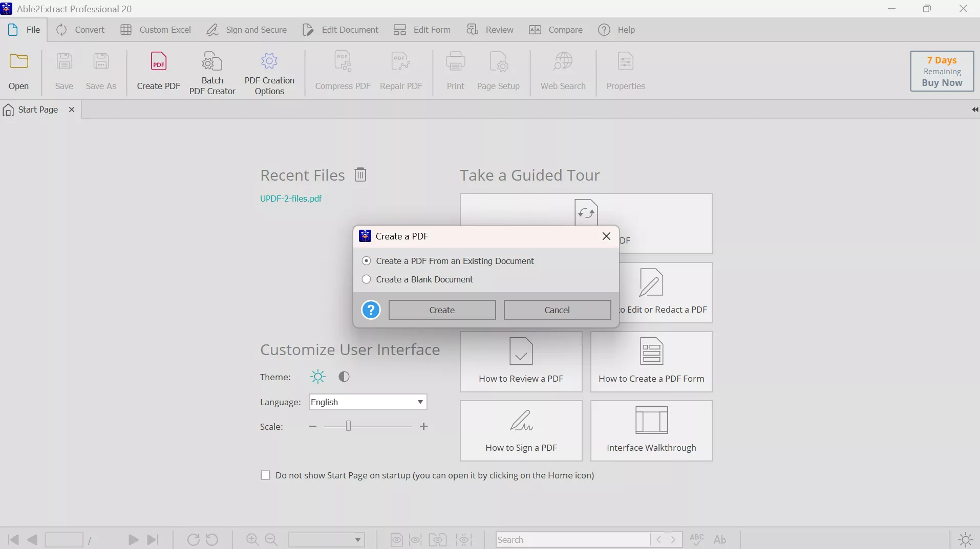View document Properties
This screenshot has height=549, width=980.
click(x=626, y=72)
